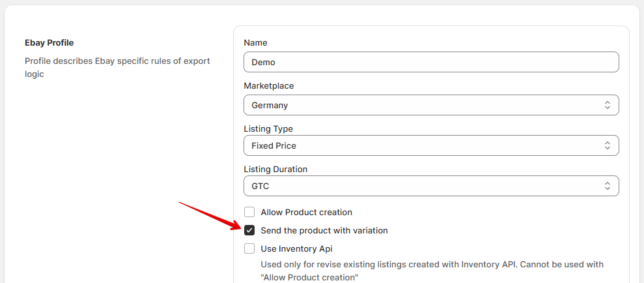Click the Name field label
This screenshot has height=283, width=644.
(x=255, y=42)
